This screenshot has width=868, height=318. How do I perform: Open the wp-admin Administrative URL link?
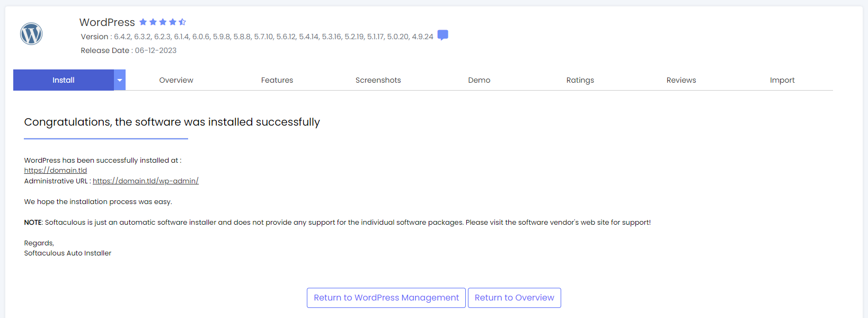tap(146, 181)
